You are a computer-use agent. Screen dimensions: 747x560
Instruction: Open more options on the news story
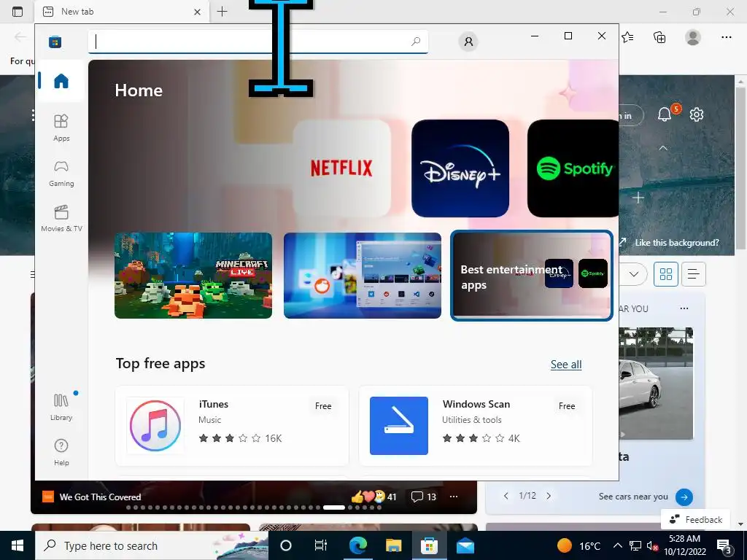click(454, 497)
